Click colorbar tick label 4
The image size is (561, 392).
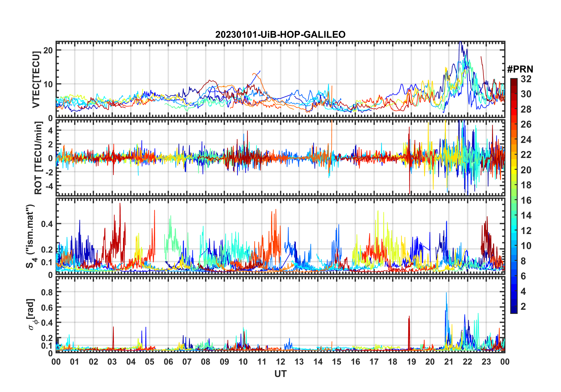523,291
